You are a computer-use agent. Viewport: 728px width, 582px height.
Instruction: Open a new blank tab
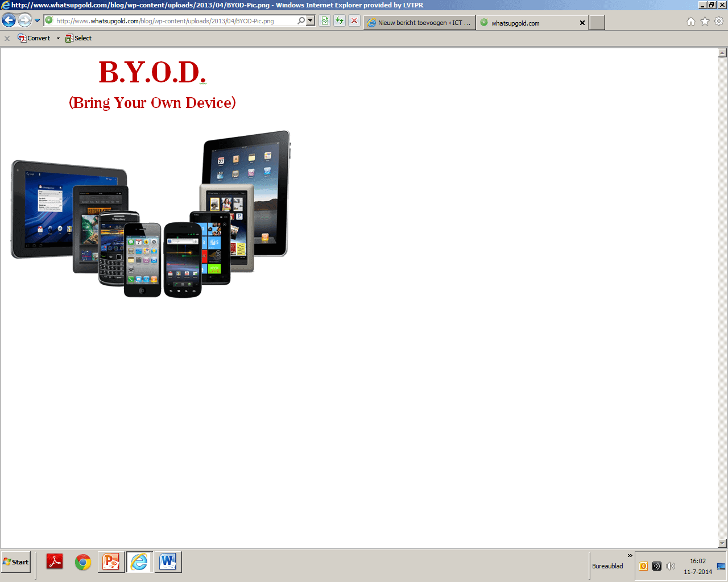(597, 23)
